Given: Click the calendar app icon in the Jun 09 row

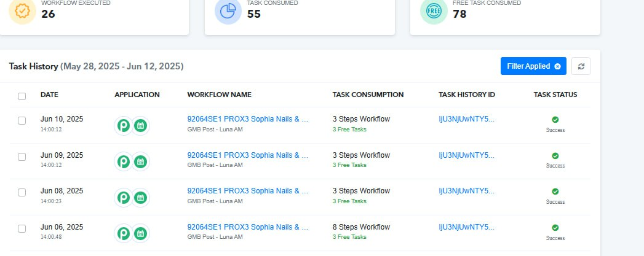Looking at the screenshot, I should click(140, 162).
